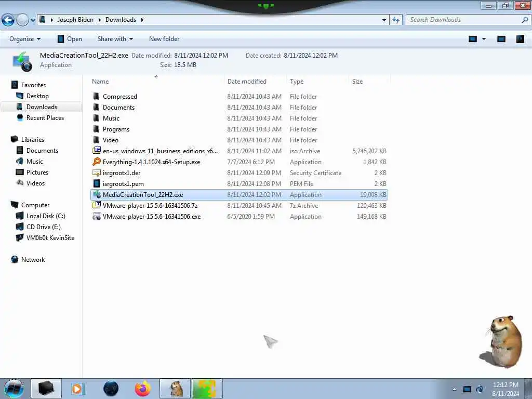Select the VMware-player exe installer icon
The width and height of the screenshot is (532, 399).
point(96,217)
